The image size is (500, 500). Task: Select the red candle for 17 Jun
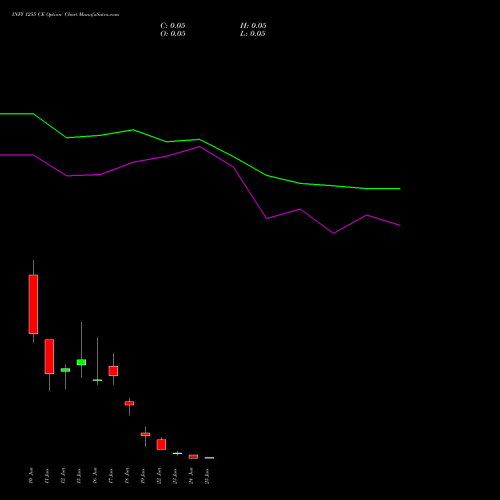(113, 371)
